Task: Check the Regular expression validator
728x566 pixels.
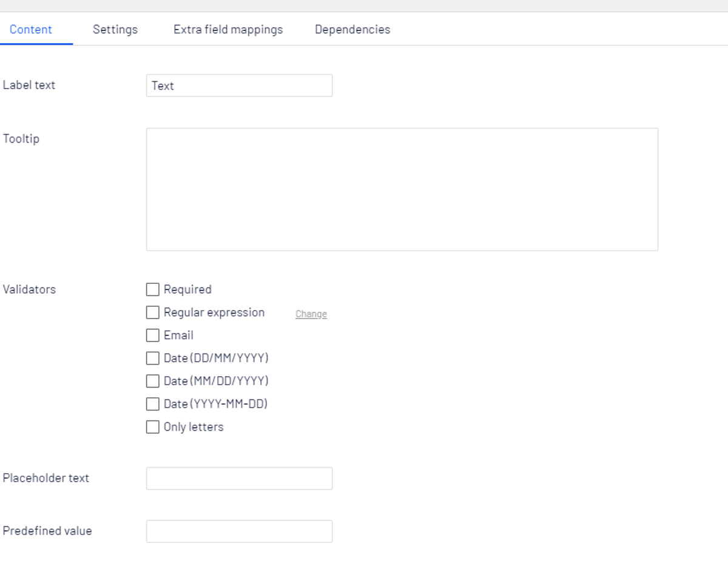Action: click(152, 312)
